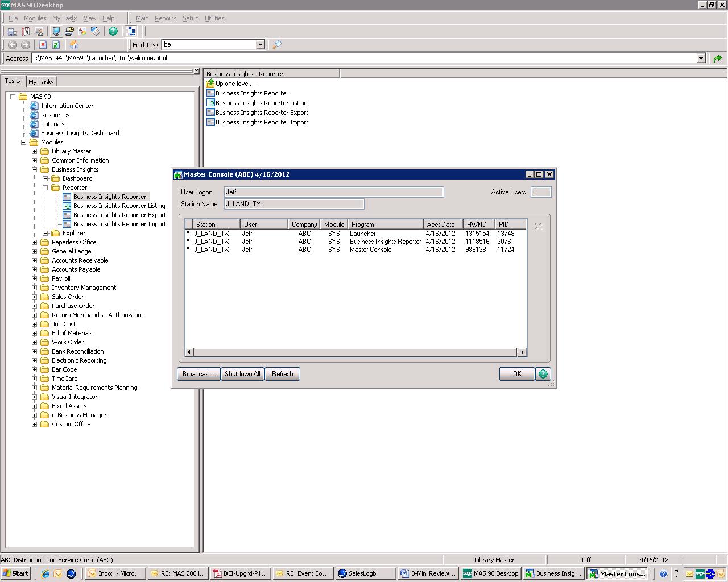Open the Address bar dropdown arrow

tap(701, 59)
